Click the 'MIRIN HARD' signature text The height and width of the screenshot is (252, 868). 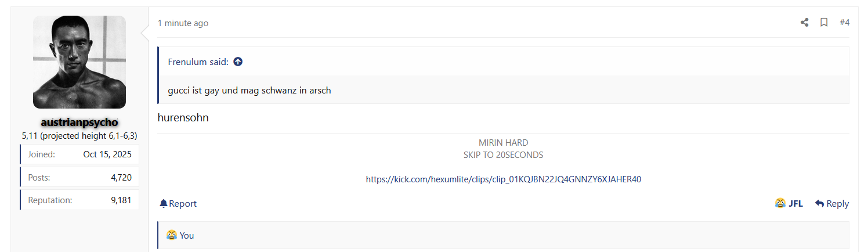pyautogui.click(x=503, y=143)
